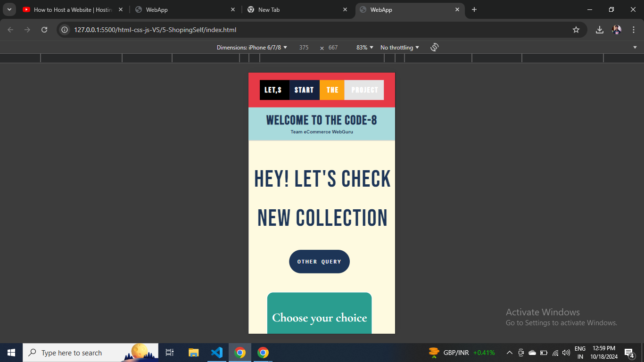The width and height of the screenshot is (644, 362).
Task: Open Visual Studio Code from the taskbar
Action: [x=216, y=353]
